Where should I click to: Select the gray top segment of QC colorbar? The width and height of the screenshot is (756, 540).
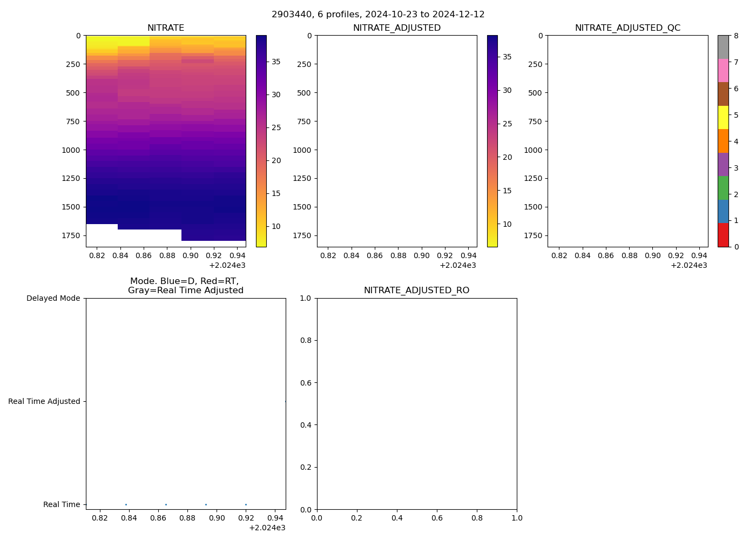723,47
